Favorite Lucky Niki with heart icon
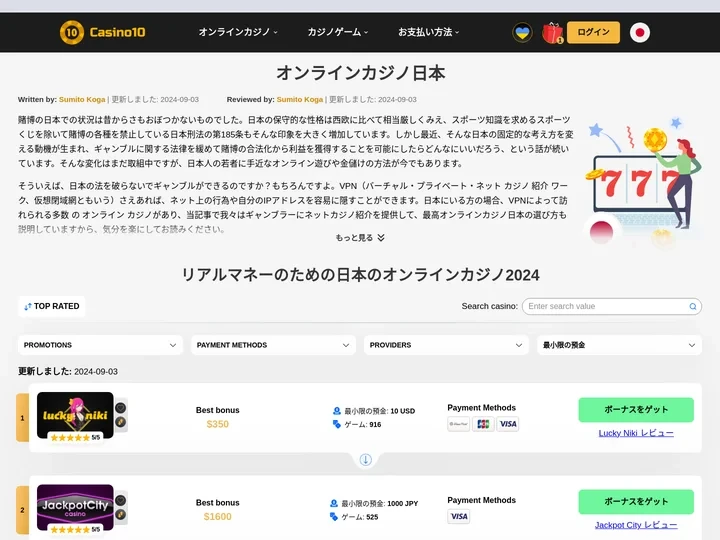 point(121,408)
